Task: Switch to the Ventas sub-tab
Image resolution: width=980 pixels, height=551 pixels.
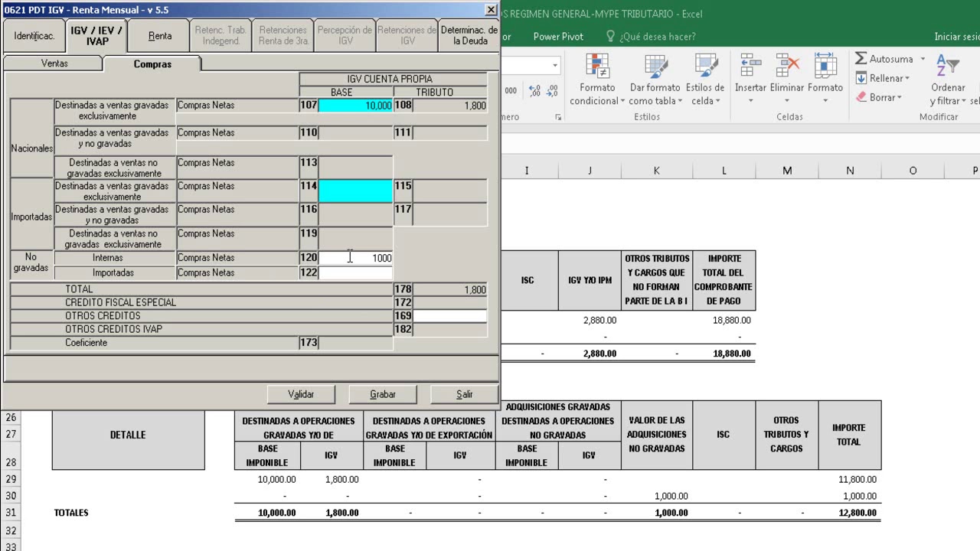Action: 54,64
